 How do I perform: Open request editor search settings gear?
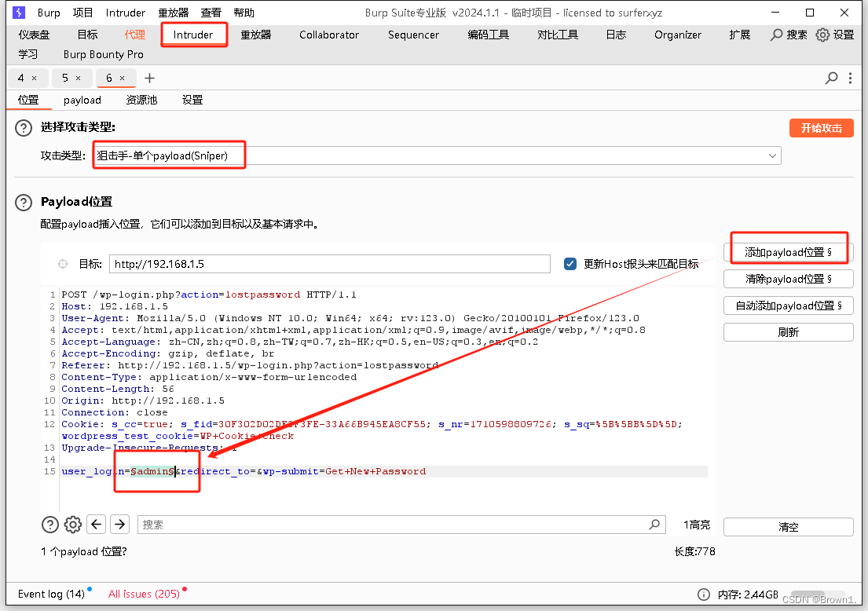coord(72,524)
